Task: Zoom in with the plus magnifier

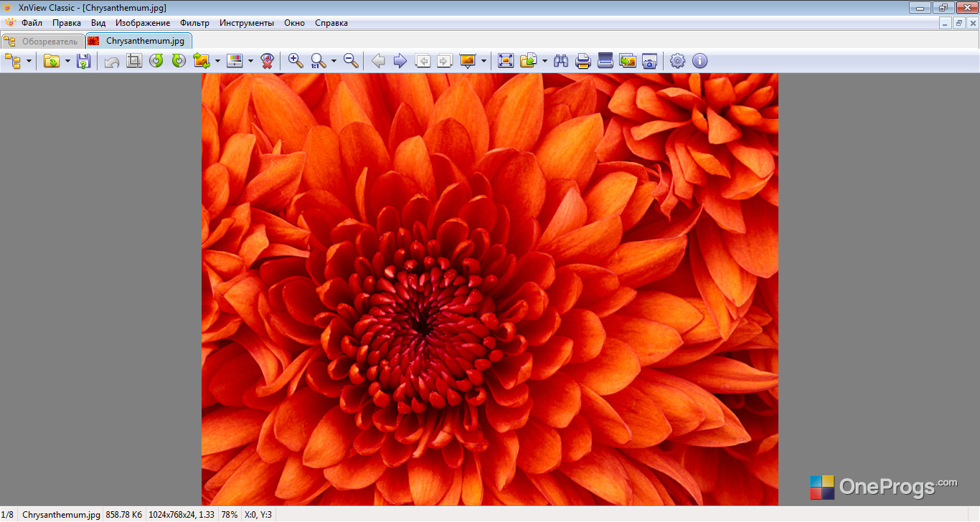Action: [x=296, y=61]
